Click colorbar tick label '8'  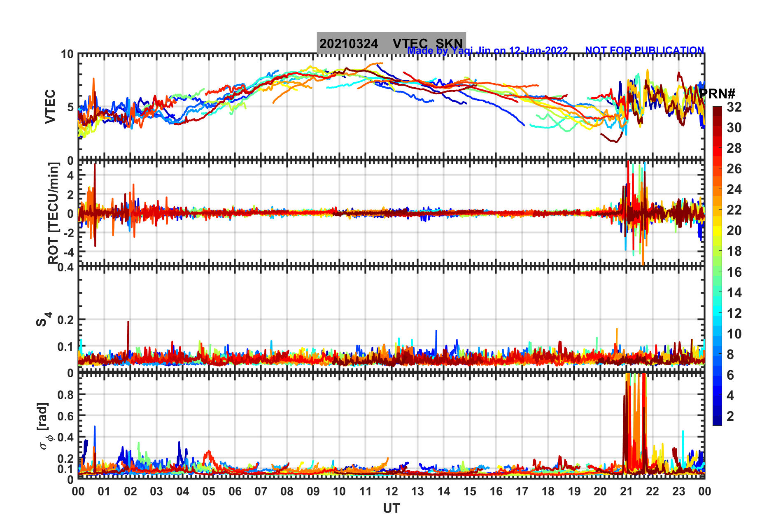tap(730, 355)
